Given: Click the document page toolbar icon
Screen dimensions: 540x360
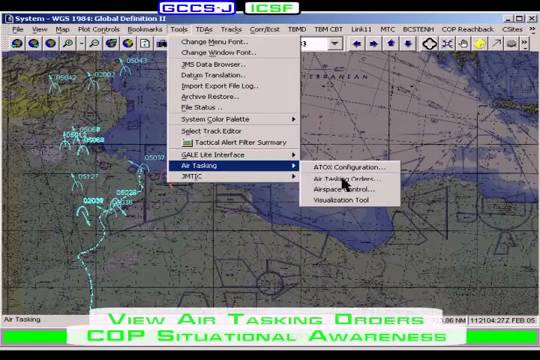Looking at the screenshot, I should click(145, 44).
